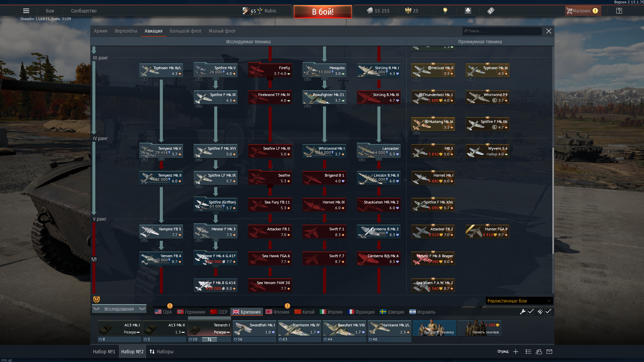This screenshot has width=644, height=362.
Task: Open the ticket icon in the top bar
Action: [x=491, y=11]
